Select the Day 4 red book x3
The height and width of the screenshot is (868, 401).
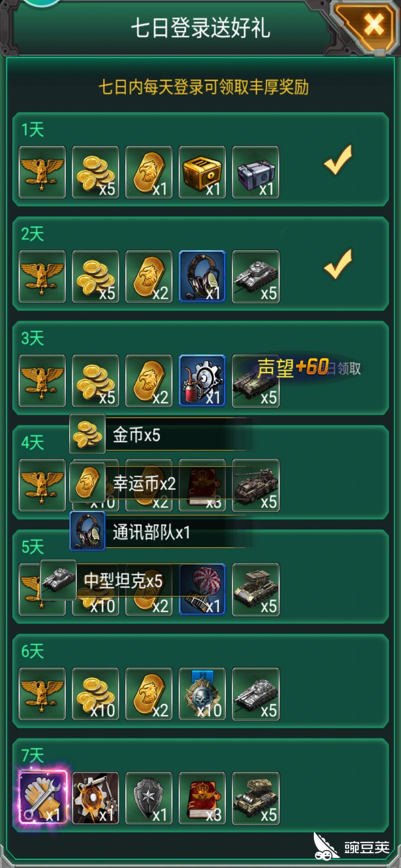[202, 485]
